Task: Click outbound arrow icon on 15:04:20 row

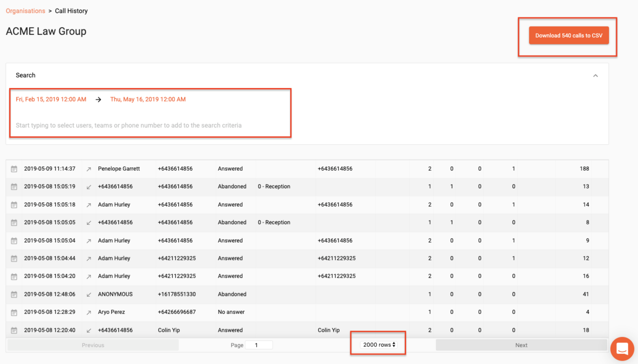Action: (x=89, y=276)
